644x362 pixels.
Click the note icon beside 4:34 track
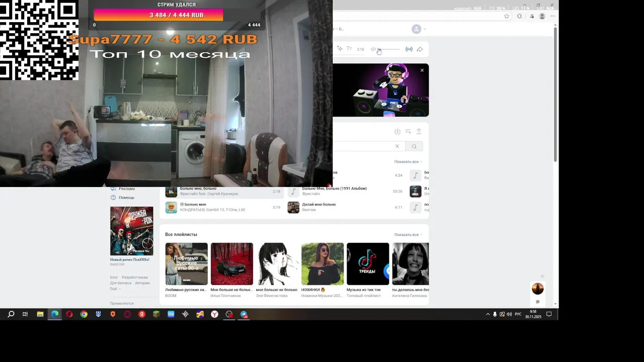(415, 175)
